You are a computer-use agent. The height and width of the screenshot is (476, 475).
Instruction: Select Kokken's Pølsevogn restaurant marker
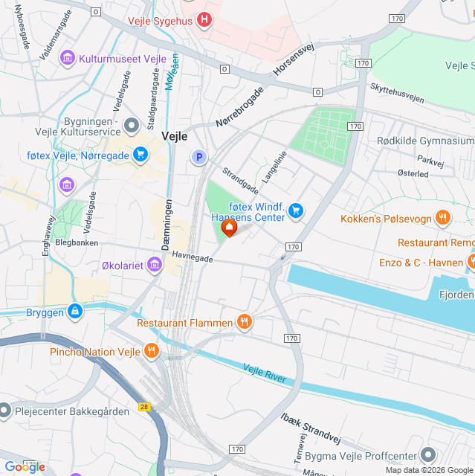[x=443, y=218]
